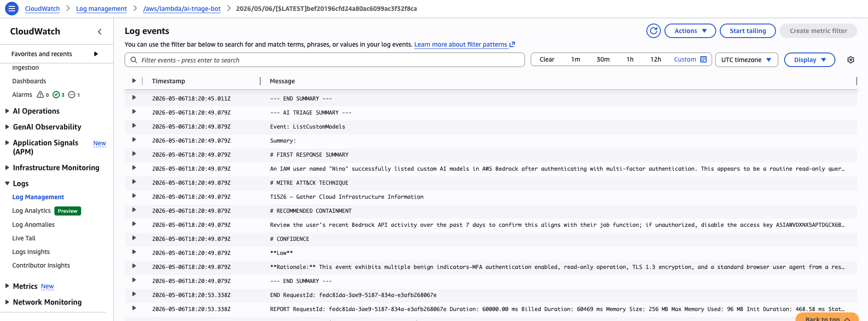The height and width of the screenshot is (321, 868).
Task: Open Dashboards in sidebar
Action: [29, 81]
